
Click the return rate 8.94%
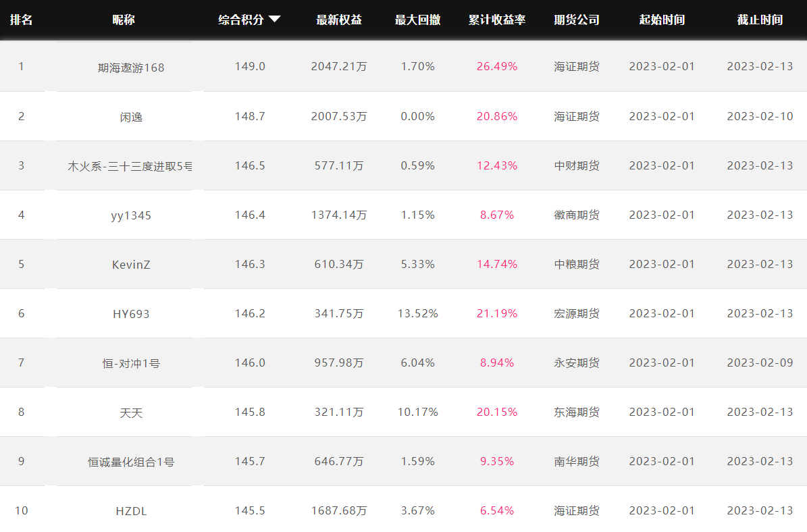click(x=497, y=363)
